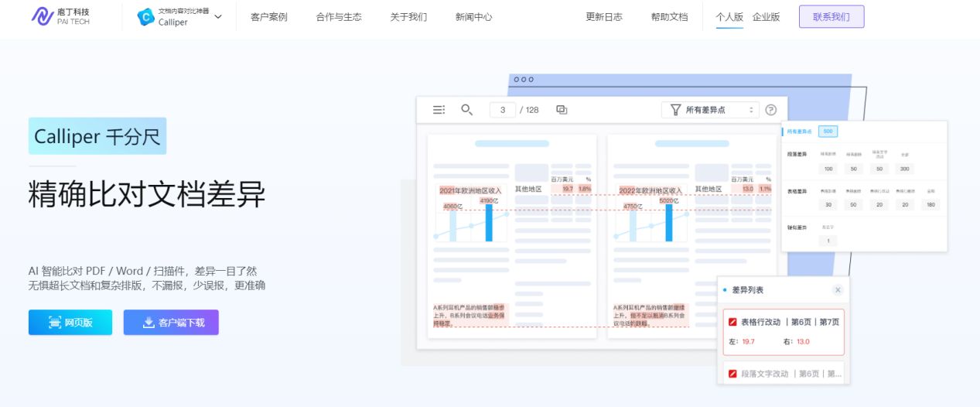Click the 5020亿 chart label
The image size is (980, 407).
[669, 201]
